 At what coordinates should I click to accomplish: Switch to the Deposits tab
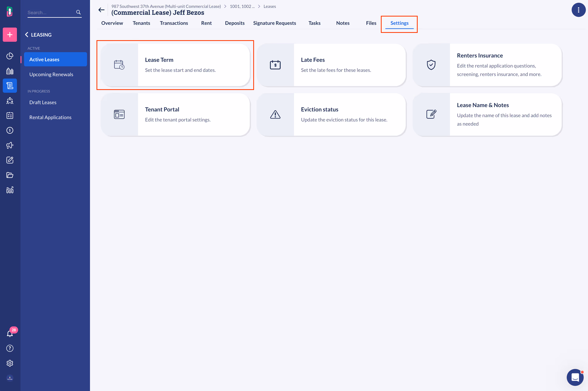coord(235,23)
